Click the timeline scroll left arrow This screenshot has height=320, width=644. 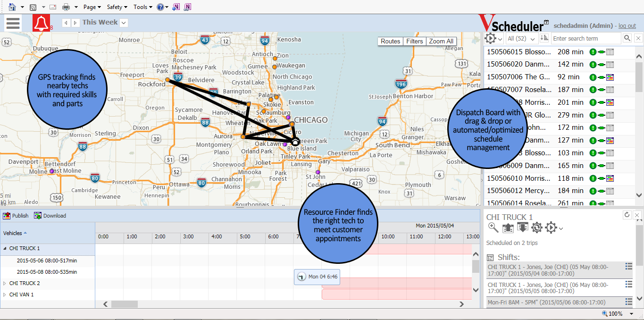coord(106,304)
